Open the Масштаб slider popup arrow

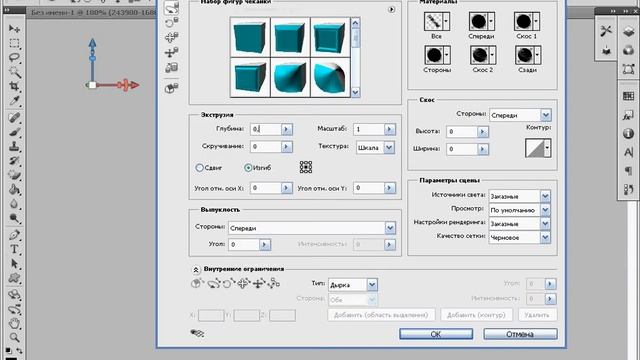(x=390, y=129)
